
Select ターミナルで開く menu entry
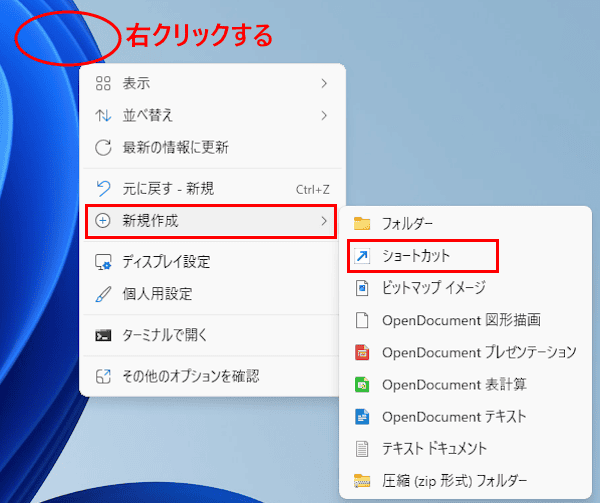pyautogui.click(x=212, y=335)
